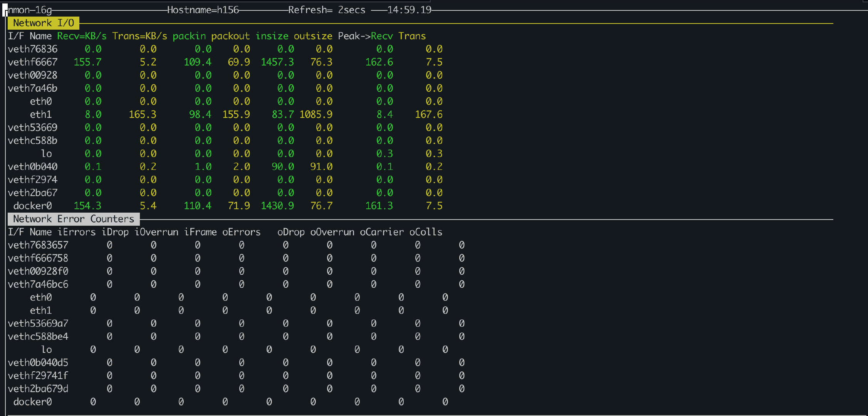Click the oOverrun column header
Viewport: 868px width, 416px height.
[x=332, y=232]
